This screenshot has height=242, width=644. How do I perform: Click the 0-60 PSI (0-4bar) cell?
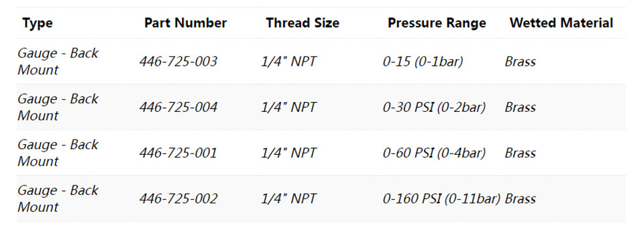434,153
